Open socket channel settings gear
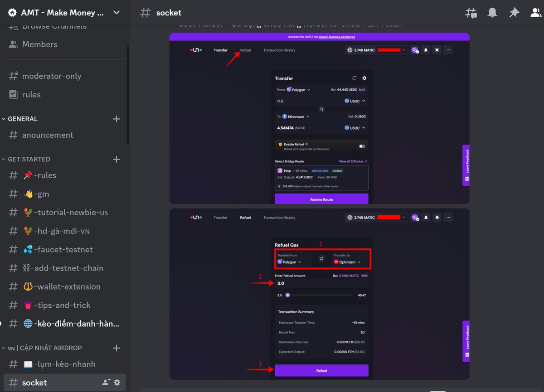 [117, 382]
